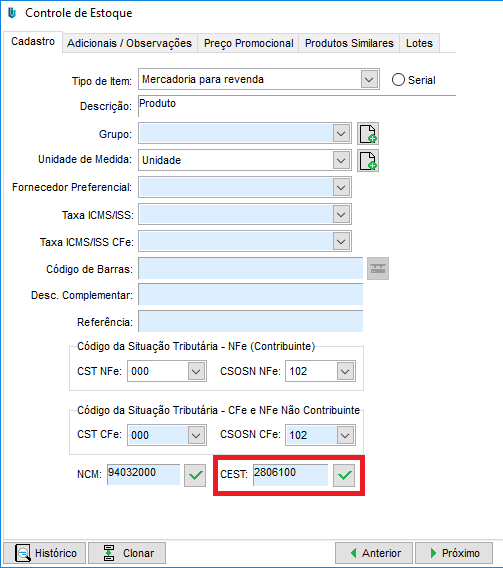Switch to Adicionais / Observações tab

(x=130, y=43)
